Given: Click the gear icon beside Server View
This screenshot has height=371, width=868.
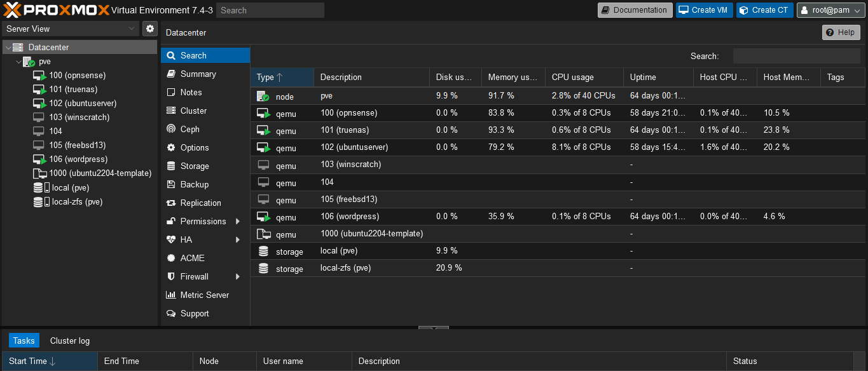Looking at the screenshot, I should [150, 29].
